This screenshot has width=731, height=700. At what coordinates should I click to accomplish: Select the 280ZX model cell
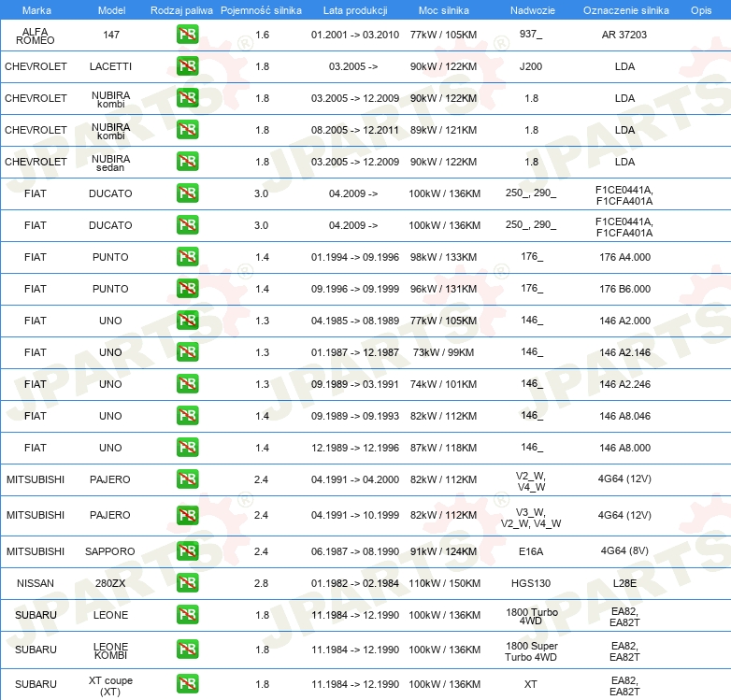point(110,583)
